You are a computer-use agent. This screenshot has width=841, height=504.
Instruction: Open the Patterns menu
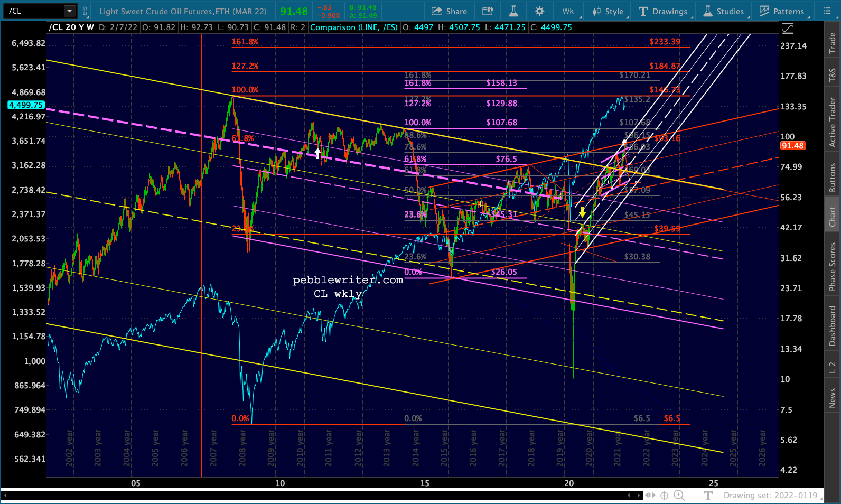[x=782, y=11]
